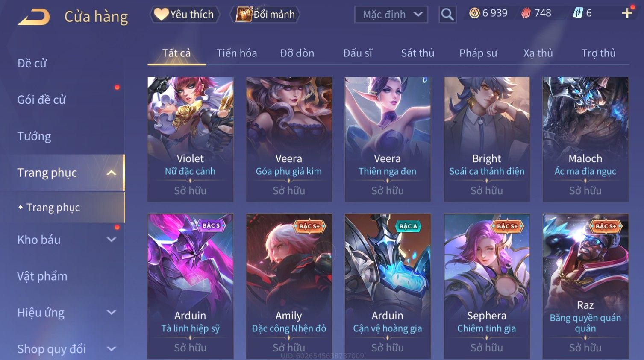This screenshot has height=360, width=644.
Task: Switch to the Sát thủ tab
Action: coord(418,53)
